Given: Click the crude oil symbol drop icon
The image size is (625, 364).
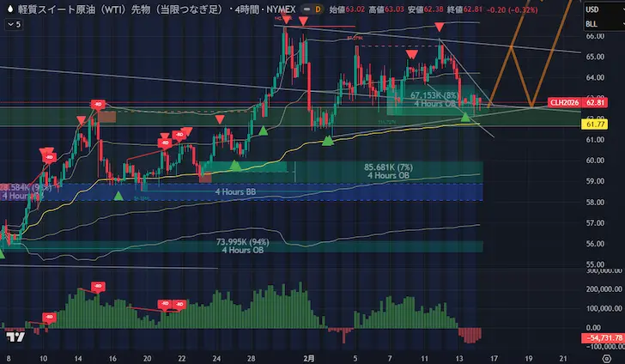Looking at the screenshot, I should pos(9,9).
